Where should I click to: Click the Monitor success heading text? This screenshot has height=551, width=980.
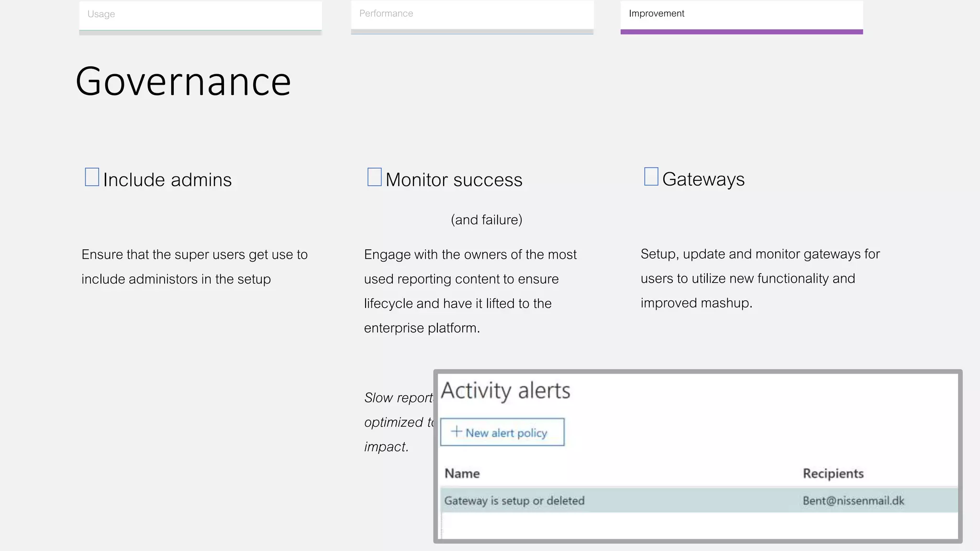454,180
